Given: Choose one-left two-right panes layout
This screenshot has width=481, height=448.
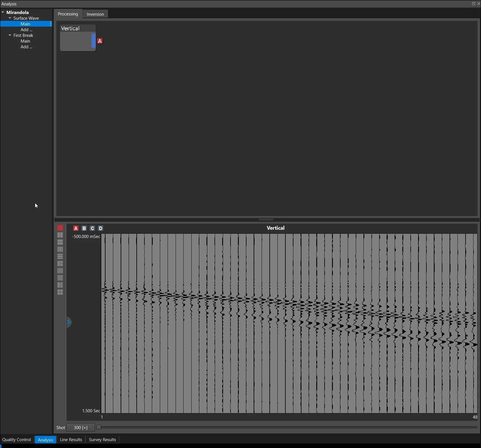Looking at the screenshot, I should tap(60, 264).
